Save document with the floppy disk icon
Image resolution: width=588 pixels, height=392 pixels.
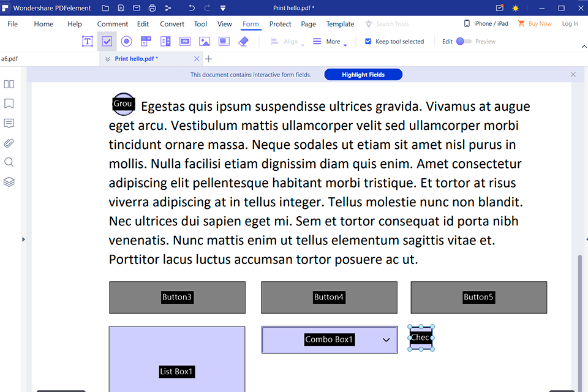point(121,8)
